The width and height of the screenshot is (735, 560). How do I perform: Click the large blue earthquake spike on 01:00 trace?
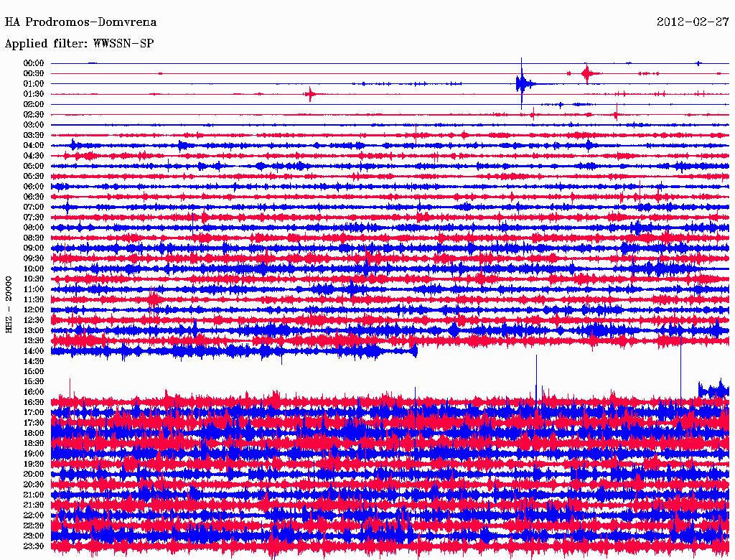pyautogui.click(x=522, y=84)
